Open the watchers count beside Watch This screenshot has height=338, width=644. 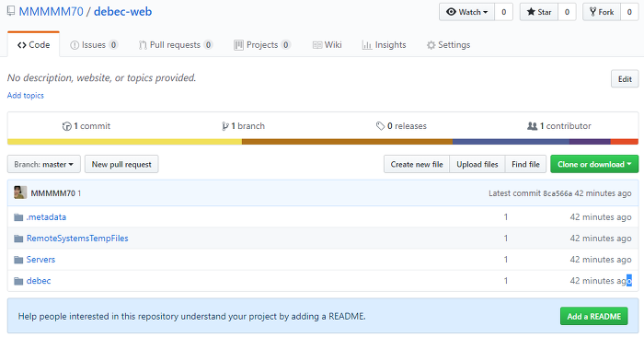[x=504, y=12]
